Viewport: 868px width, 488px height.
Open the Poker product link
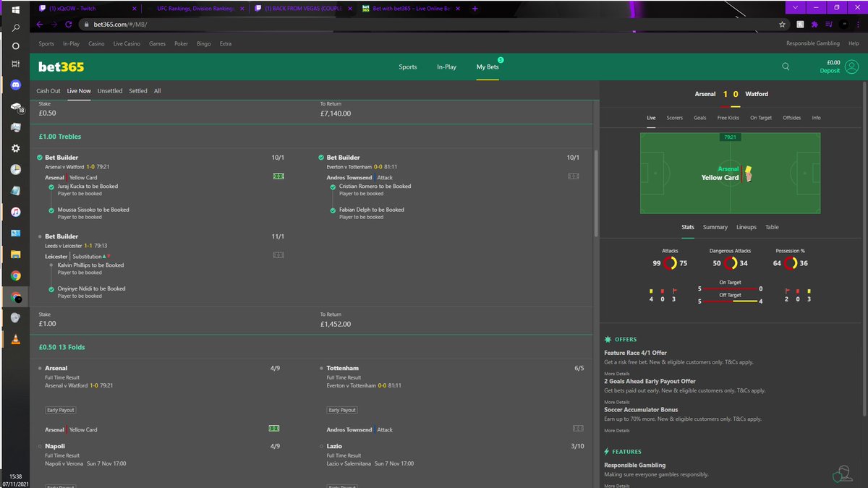click(x=181, y=43)
